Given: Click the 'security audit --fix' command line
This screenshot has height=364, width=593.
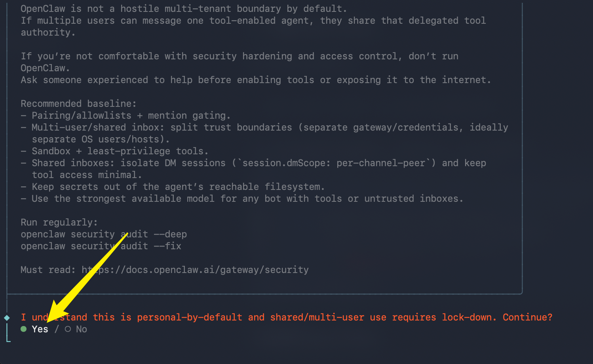Looking at the screenshot, I should point(101,246).
